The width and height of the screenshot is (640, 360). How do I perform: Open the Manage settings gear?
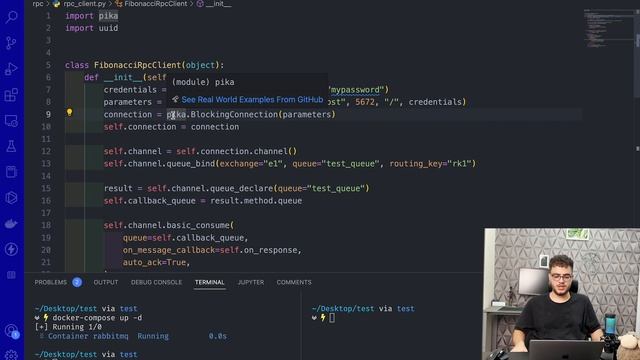click(x=11, y=355)
